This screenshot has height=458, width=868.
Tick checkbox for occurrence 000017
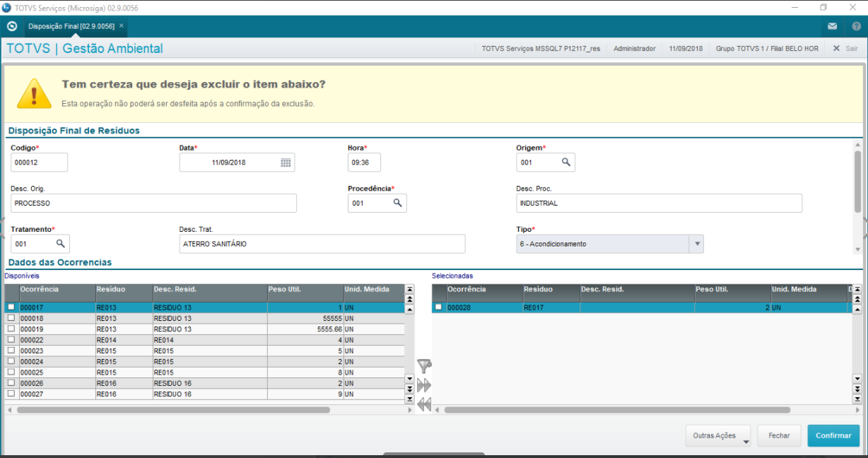(11, 307)
